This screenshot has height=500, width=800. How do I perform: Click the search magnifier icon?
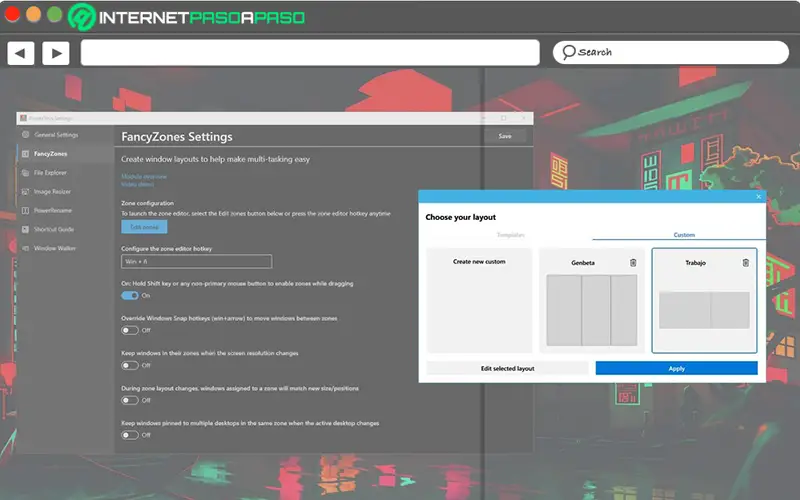coord(568,52)
